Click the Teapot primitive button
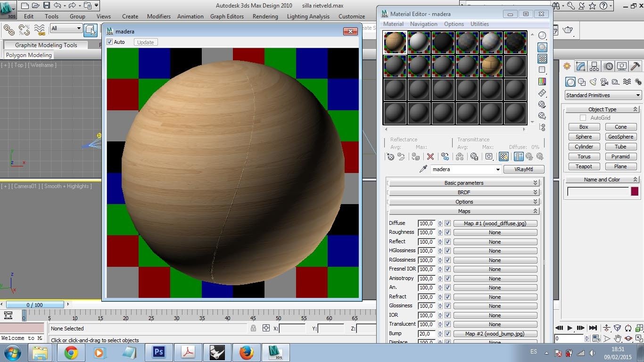644x362 pixels. point(584,166)
